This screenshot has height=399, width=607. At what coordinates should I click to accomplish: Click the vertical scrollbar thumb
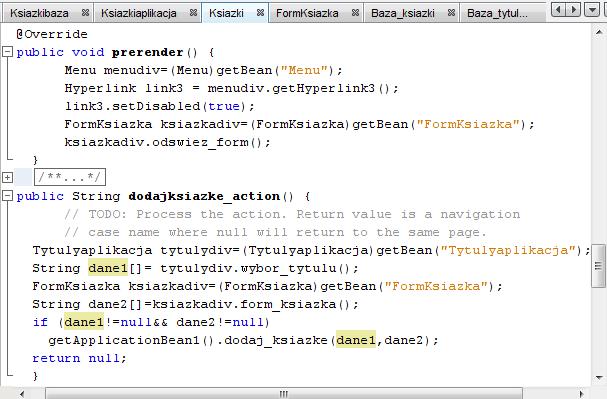pyautogui.click(x=598, y=265)
